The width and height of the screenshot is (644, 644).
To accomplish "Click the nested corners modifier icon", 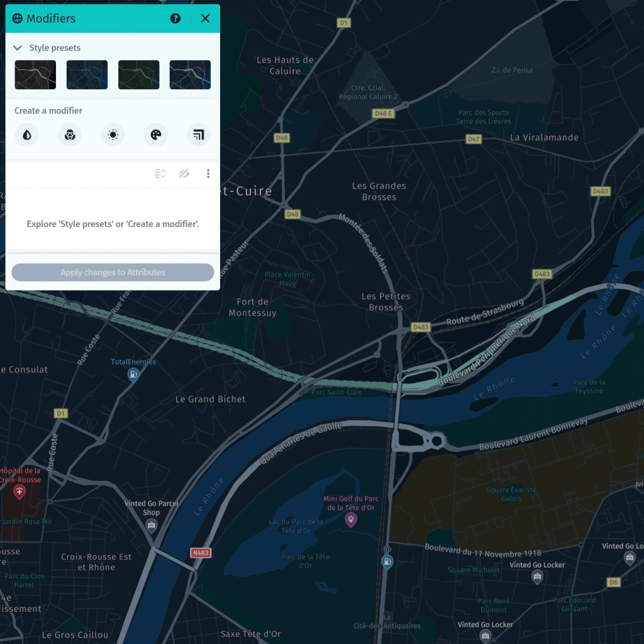I will [199, 135].
